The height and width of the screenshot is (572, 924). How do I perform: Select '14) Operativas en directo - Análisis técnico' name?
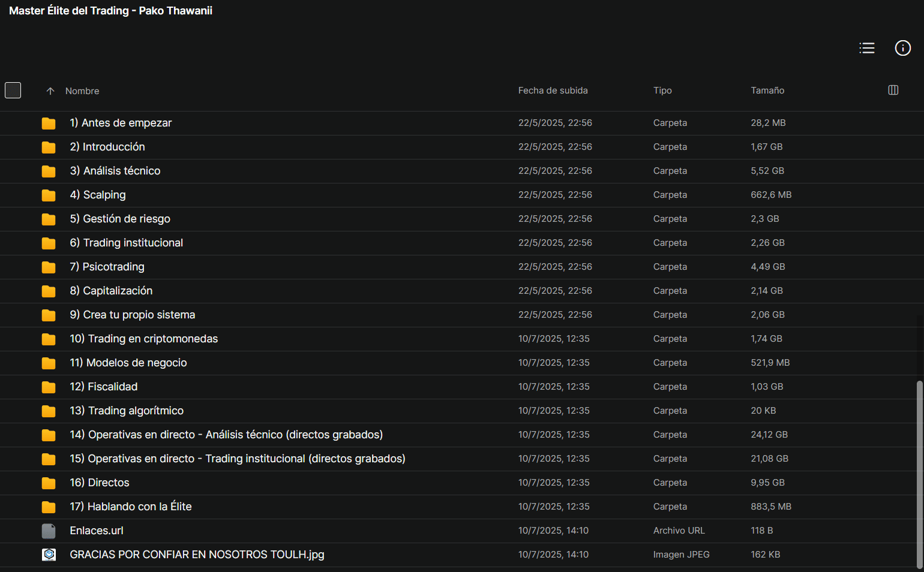click(x=226, y=435)
